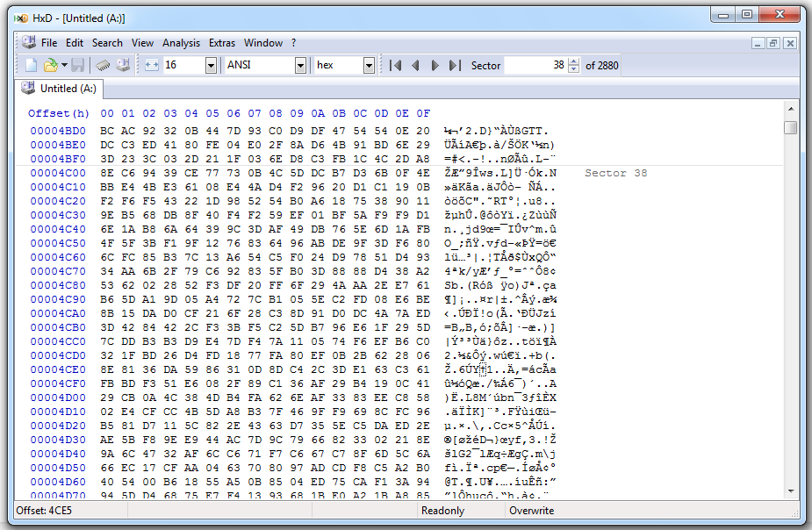Open the bytes per row dropdown showing 16
The image size is (812, 530).
[211, 65]
